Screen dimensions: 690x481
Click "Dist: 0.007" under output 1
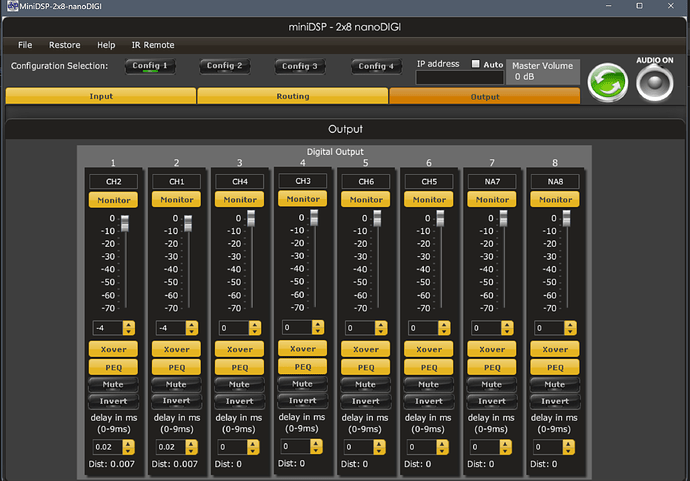tap(111, 464)
